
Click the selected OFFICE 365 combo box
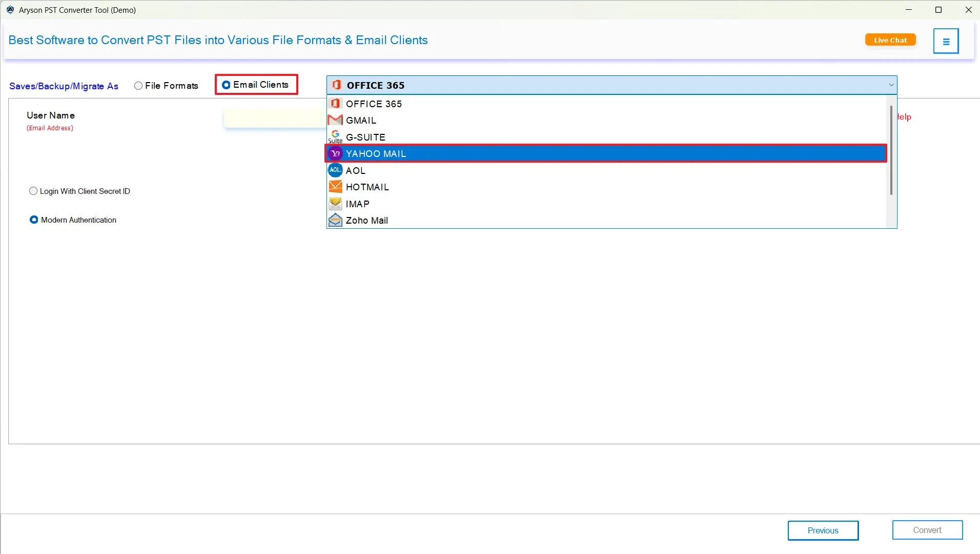[x=611, y=85]
